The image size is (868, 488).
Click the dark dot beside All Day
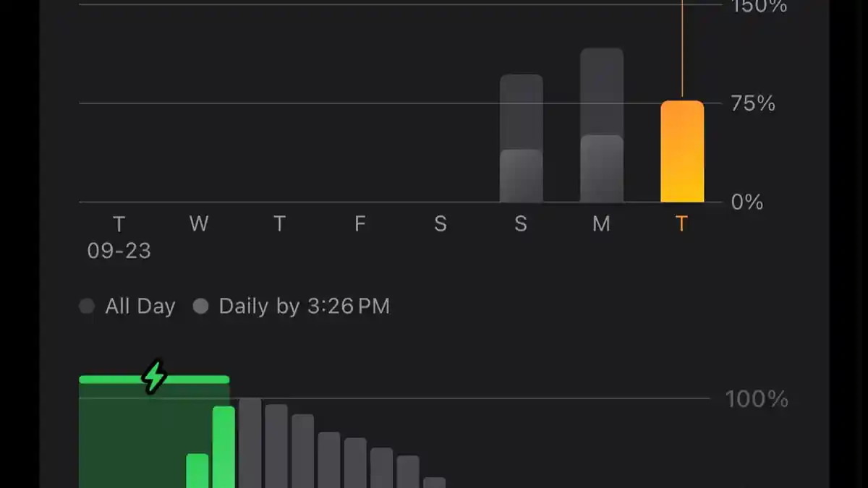coord(87,307)
